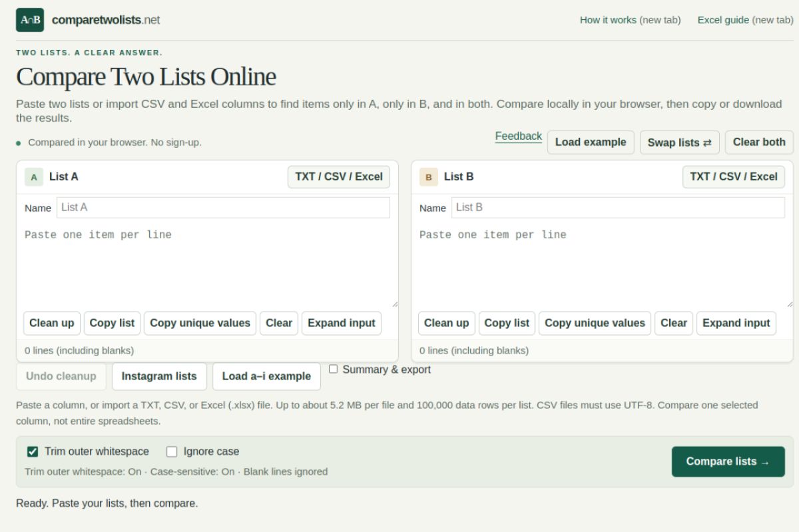
Task: Click List A '0 lines (including blanks)' text
Action: pos(79,350)
